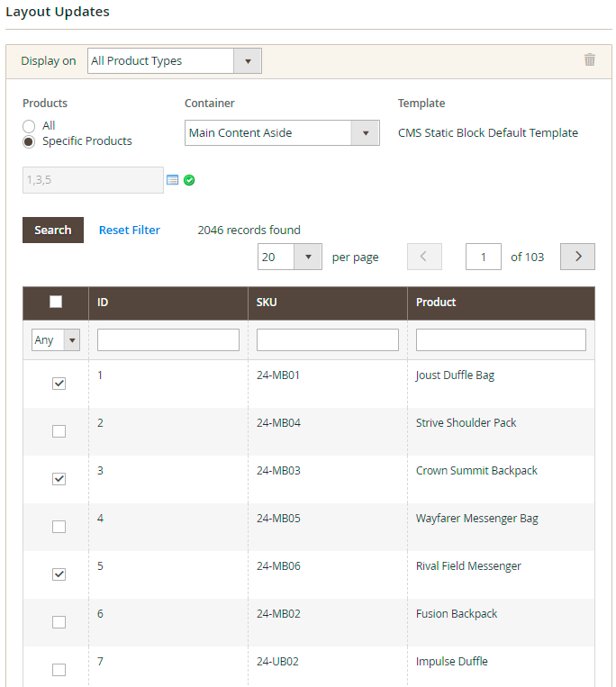This screenshot has height=687, width=616.
Task: Click the trash icon to delete layout update
Action: point(590,60)
